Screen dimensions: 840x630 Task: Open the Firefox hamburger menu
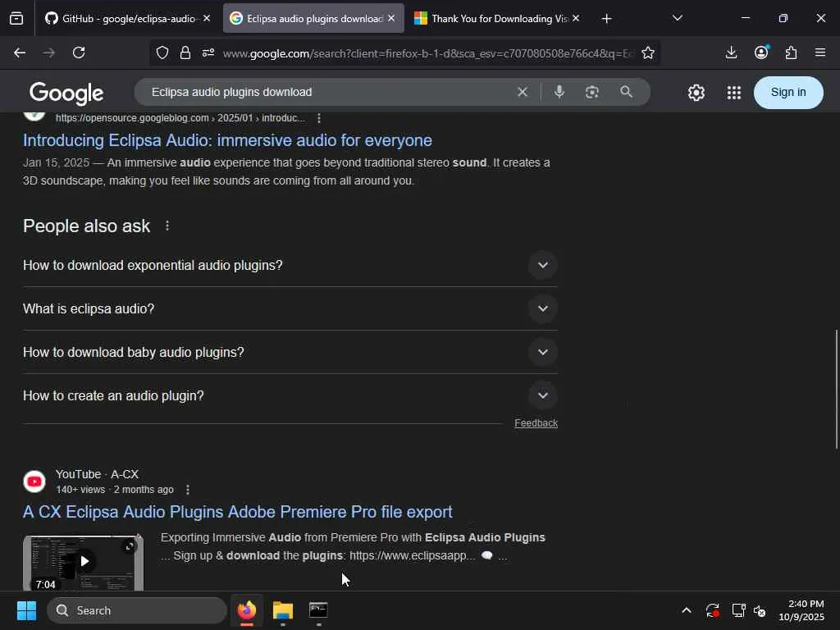[820, 52]
